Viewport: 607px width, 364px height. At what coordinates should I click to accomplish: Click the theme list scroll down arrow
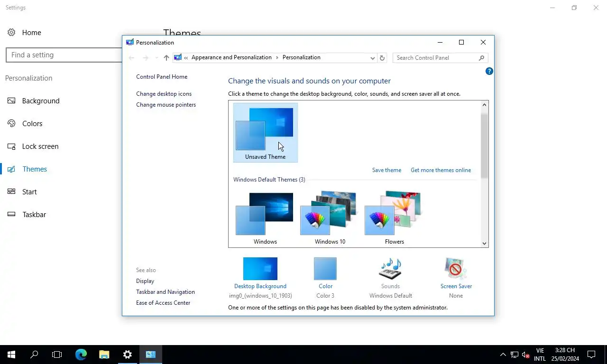pos(484,243)
